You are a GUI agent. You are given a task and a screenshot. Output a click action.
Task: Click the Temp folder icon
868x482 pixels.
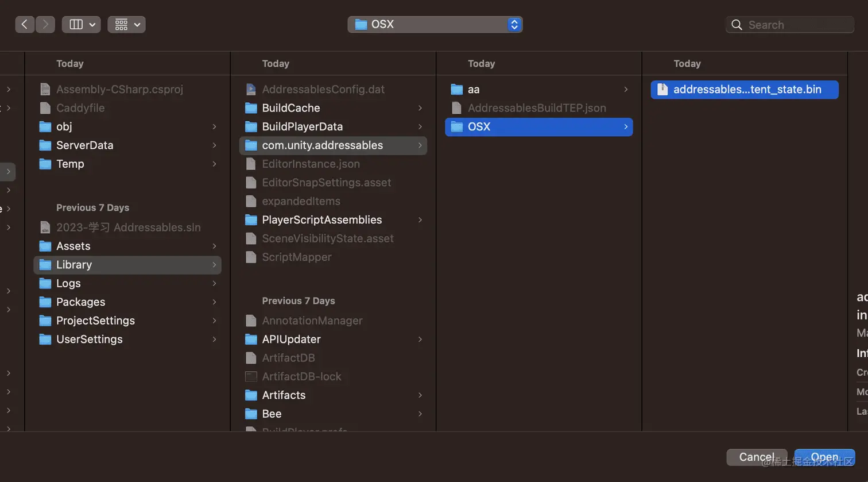click(x=45, y=164)
